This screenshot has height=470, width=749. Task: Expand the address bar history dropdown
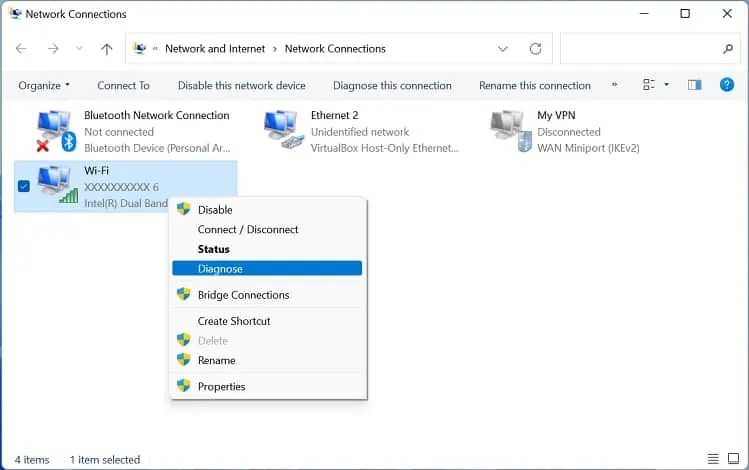[502, 48]
